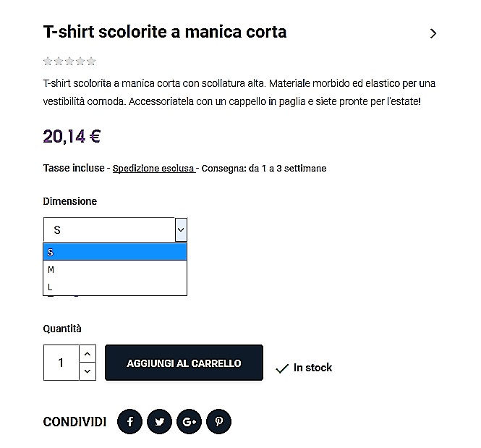Rate product with fifth star
Image resolution: width=481 pixels, height=448 pixels.
pos(91,62)
